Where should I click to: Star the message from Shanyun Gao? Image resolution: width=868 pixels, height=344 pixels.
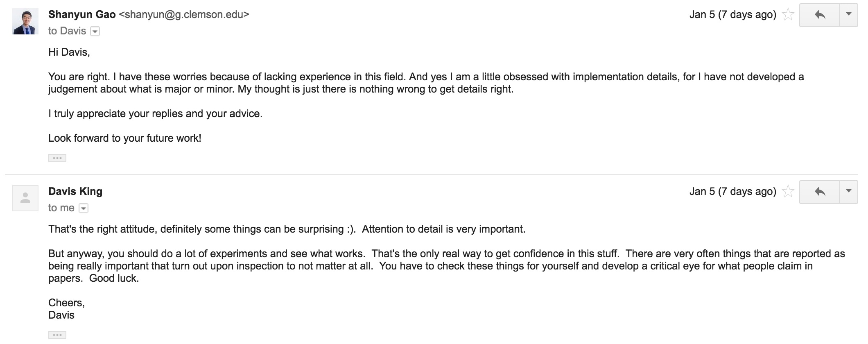click(788, 15)
